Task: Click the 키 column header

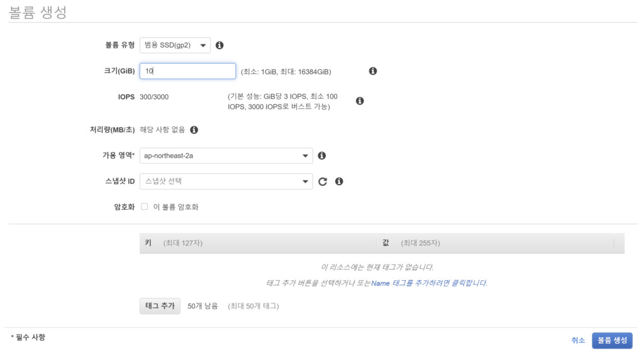Action: (x=148, y=243)
